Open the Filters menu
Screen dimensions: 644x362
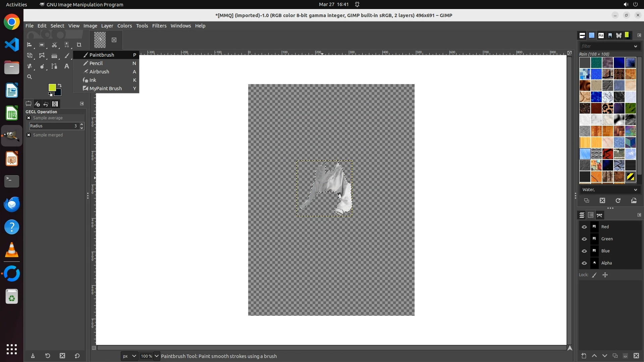click(159, 26)
